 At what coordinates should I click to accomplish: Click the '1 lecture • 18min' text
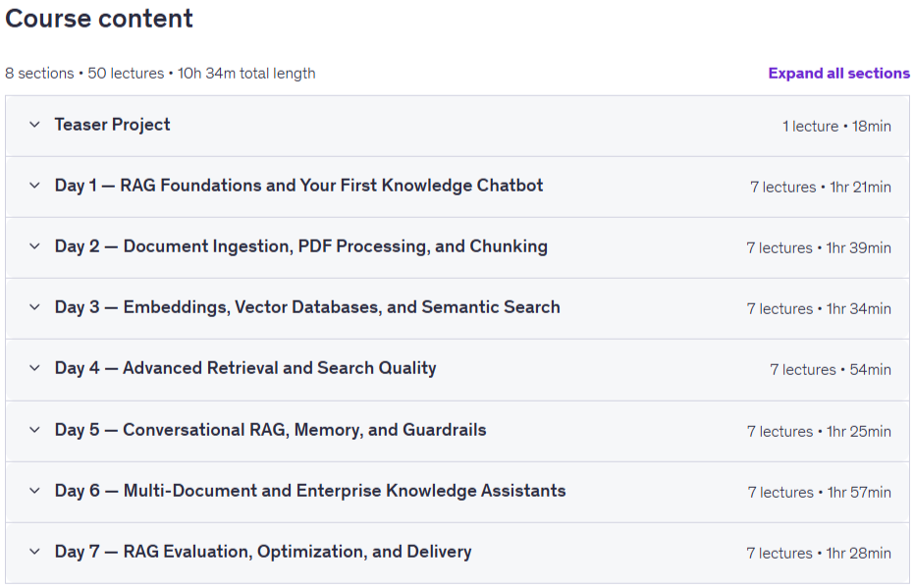coord(836,127)
